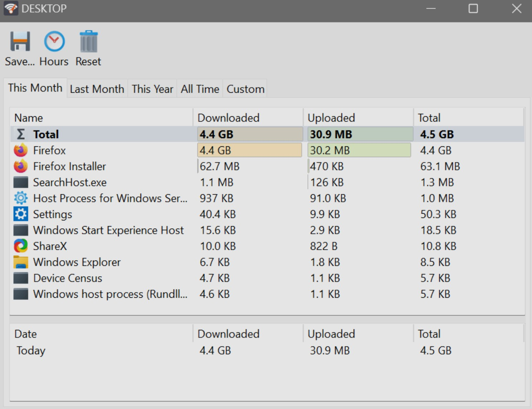Click ShareX 822 B uploaded value

324,246
